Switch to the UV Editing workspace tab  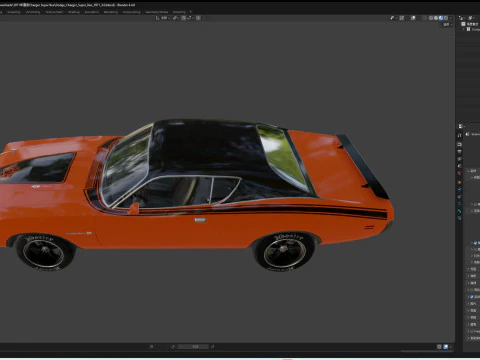coord(33,12)
